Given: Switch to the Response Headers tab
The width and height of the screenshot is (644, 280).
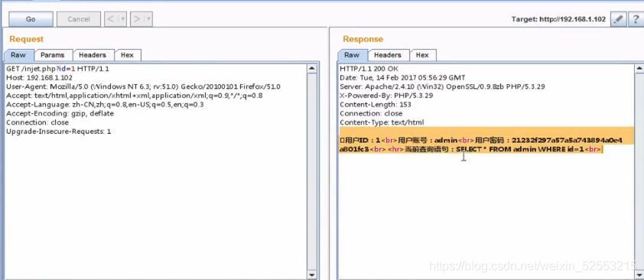Looking at the screenshot, I should tap(388, 55).
